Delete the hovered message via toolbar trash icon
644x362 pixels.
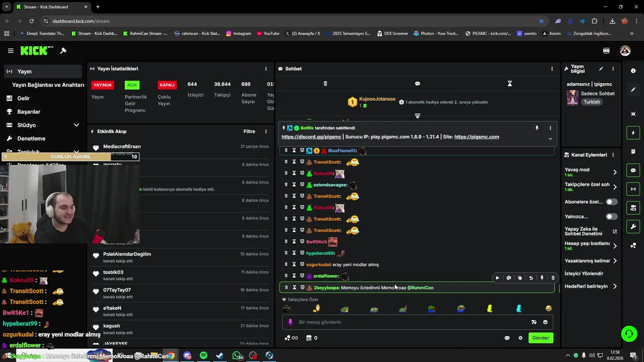(553, 278)
